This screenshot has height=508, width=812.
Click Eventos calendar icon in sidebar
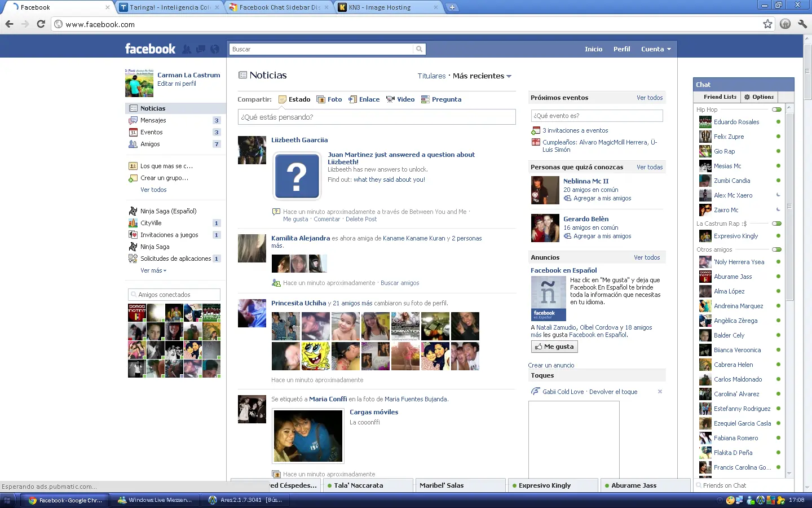tap(133, 132)
